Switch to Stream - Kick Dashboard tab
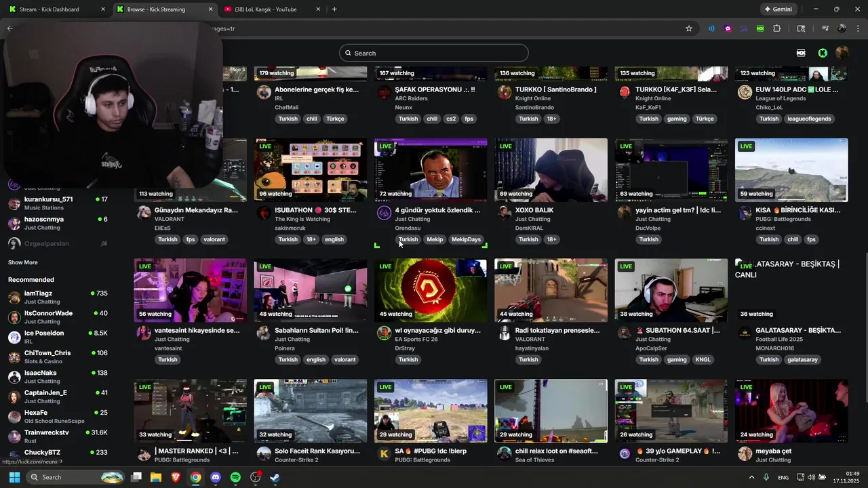 pos(56,9)
